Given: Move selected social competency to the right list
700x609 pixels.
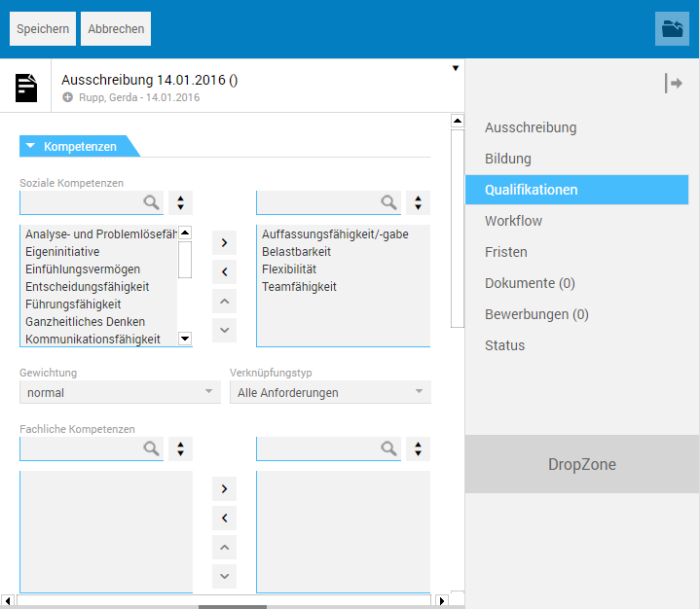Looking at the screenshot, I should pos(224,241).
